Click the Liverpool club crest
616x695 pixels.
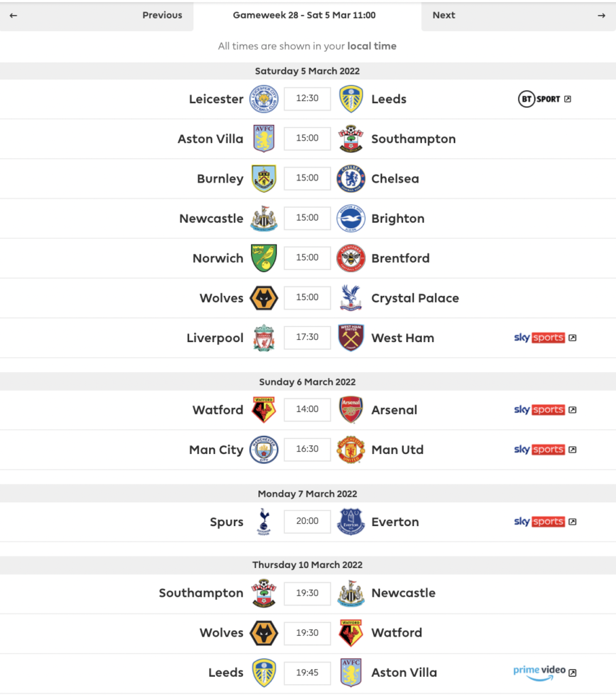click(264, 337)
